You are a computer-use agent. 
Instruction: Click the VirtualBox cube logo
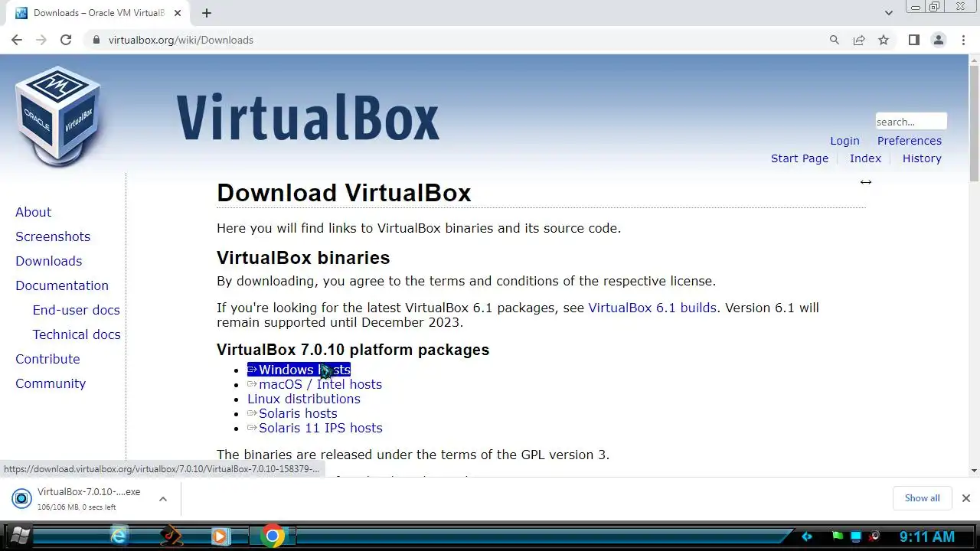pyautogui.click(x=58, y=116)
